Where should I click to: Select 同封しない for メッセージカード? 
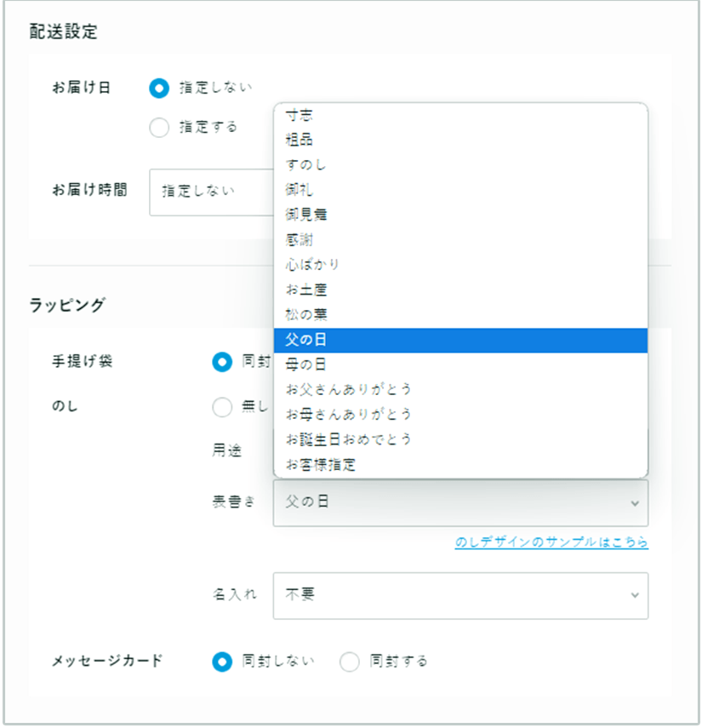point(222,662)
